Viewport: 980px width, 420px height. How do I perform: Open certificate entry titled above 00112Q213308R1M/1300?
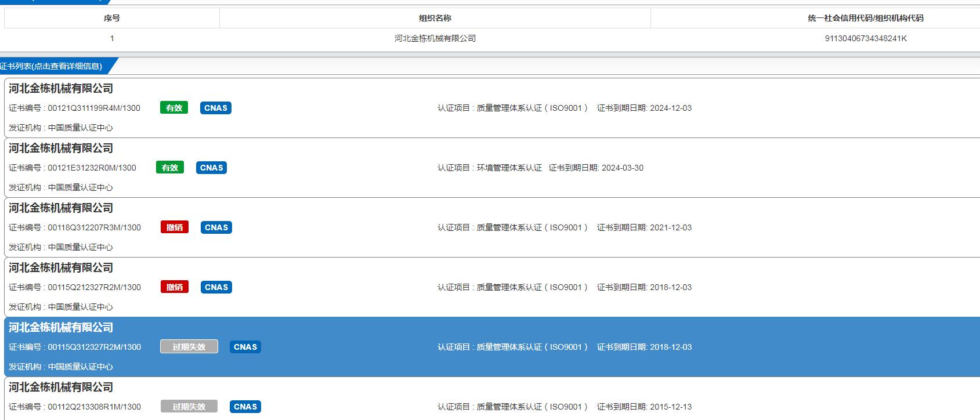click(61, 387)
